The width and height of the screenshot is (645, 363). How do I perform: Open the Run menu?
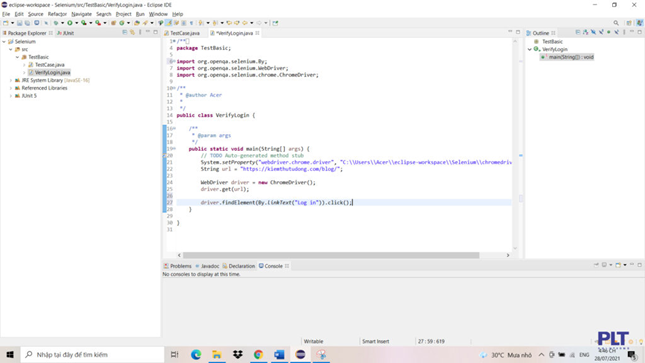[140, 14]
